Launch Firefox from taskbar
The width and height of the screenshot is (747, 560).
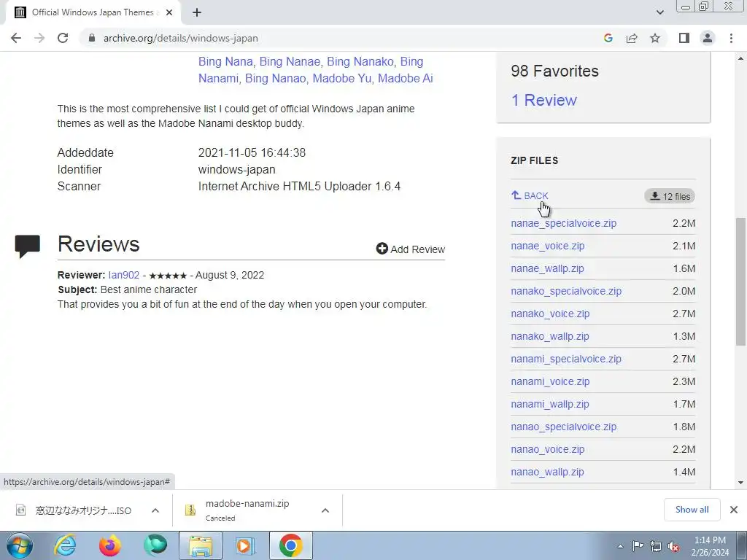point(110,545)
